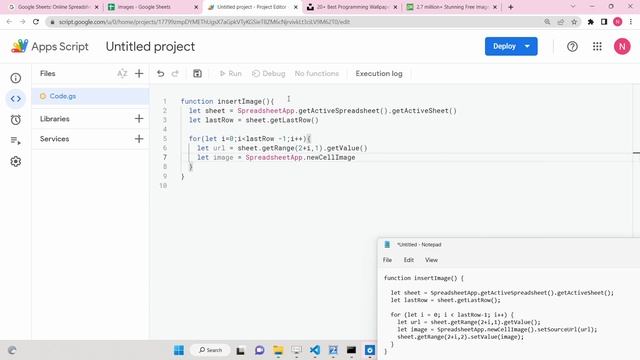The image size is (640, 360).
Task: Open the Executions list icon
Action: [16, 141]
